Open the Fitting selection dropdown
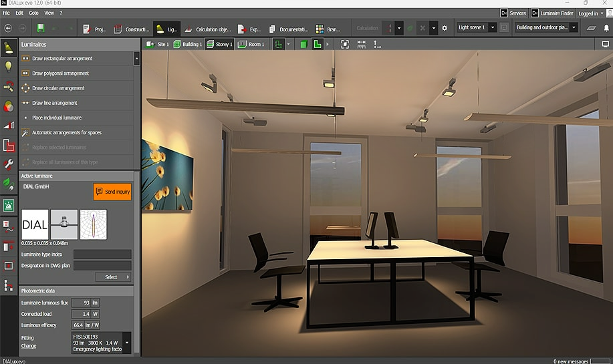 tap(126, 343)
